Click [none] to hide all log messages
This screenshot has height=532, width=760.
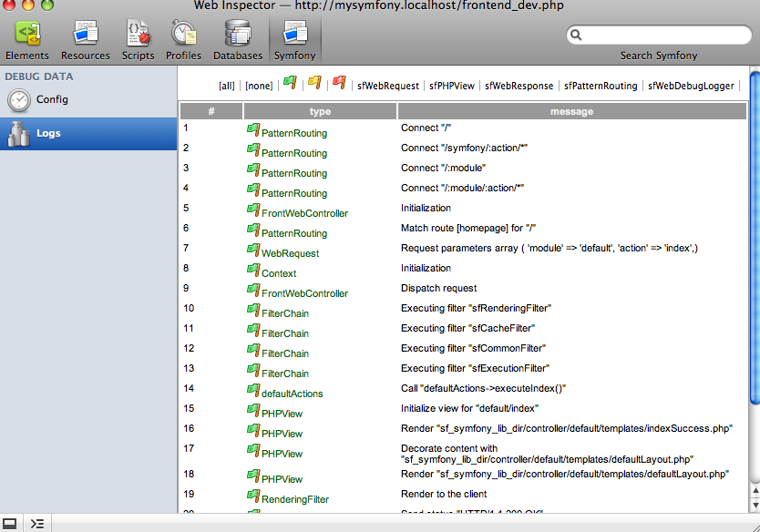tap(259, 84)
